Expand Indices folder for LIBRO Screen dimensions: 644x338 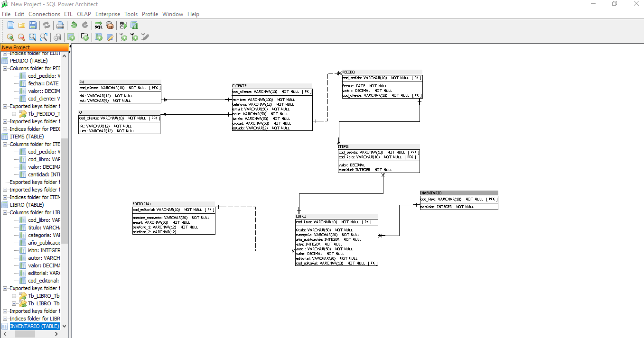[x=5, y=319]
